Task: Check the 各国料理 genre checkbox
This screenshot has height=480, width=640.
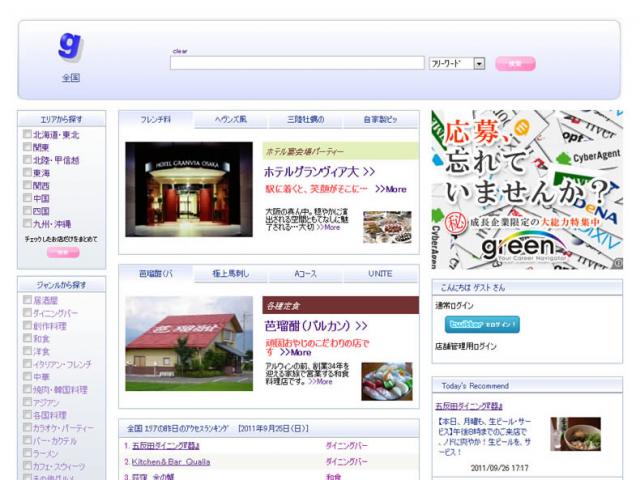Action: pyautogui.click(x=27, y=415)
